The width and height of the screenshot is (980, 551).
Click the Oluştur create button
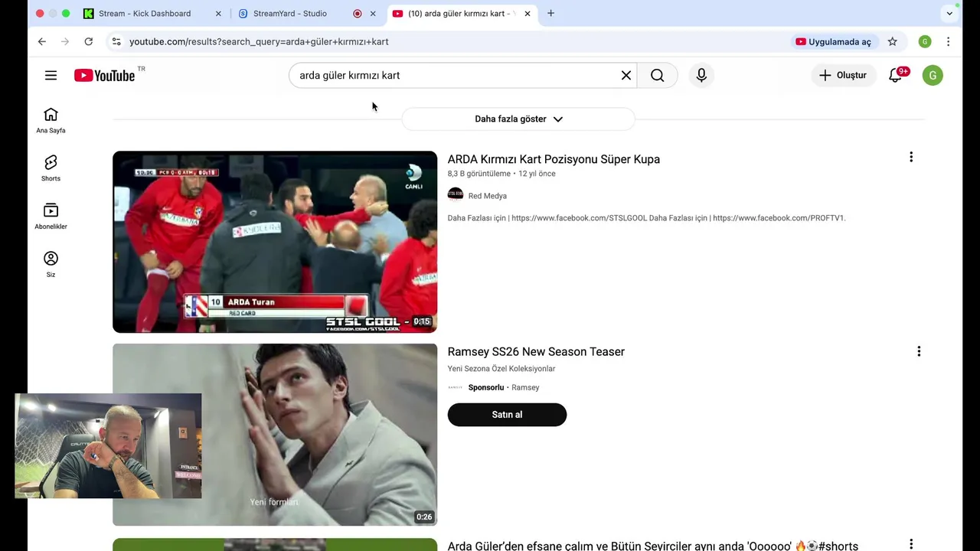tap(844, 75)
